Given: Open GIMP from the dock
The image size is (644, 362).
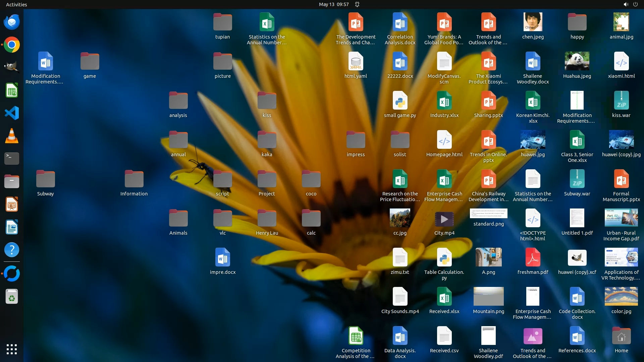Looking at the screenshot, I should [12, 67].
